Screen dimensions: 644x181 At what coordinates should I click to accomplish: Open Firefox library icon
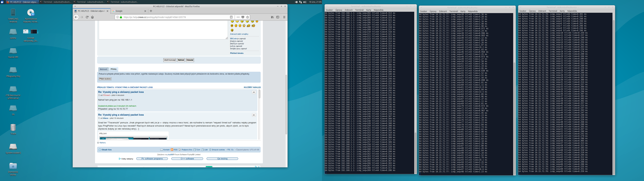click(x=272, y=17)
